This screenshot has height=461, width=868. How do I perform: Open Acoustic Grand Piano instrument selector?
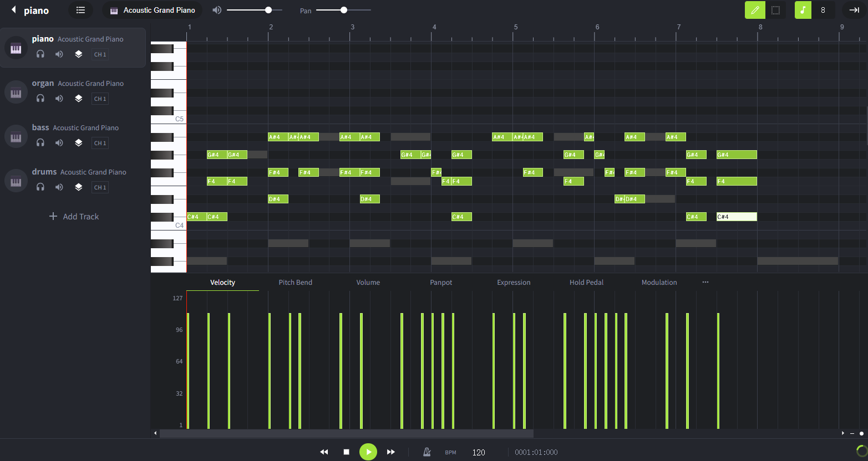tap(153, 10)
